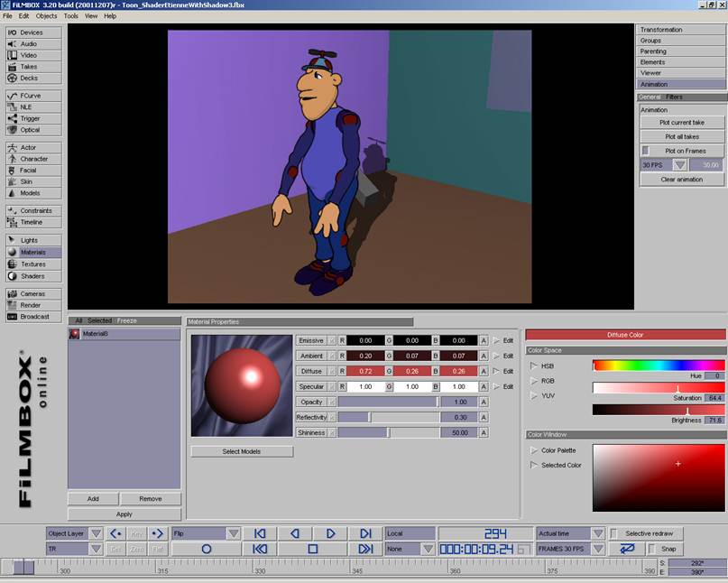Open the Shaders panel
Screen dimensions: 728x583
(x=33, y=276)
